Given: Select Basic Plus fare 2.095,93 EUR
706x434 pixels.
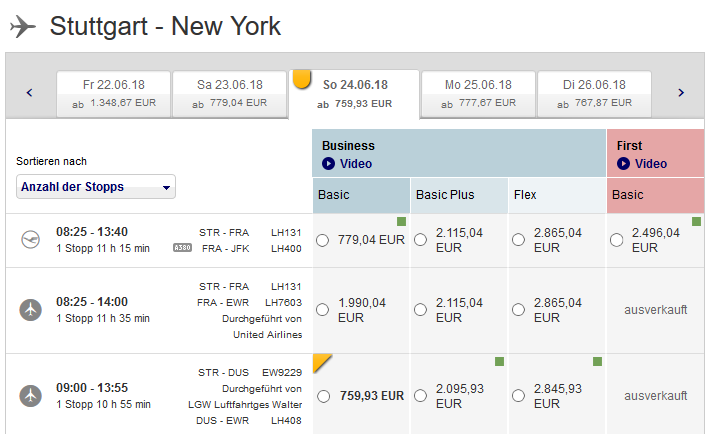Looking at the screenshot, I should (421, 396).
